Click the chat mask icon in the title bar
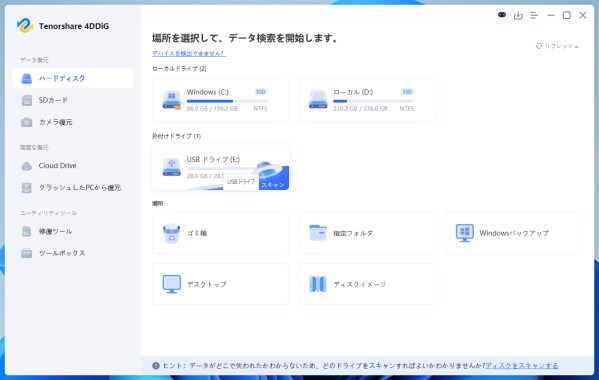The width and height of the screenshot is (599, 380). [x=502, y=15]
